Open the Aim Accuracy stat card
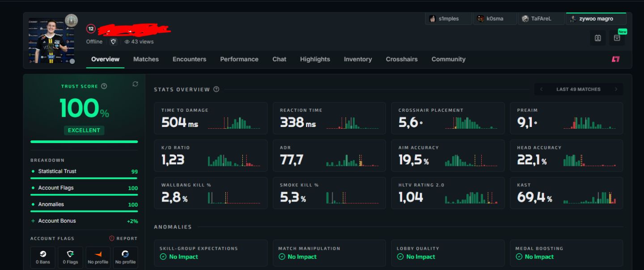 pyautogui.click(x=448, y=156)
